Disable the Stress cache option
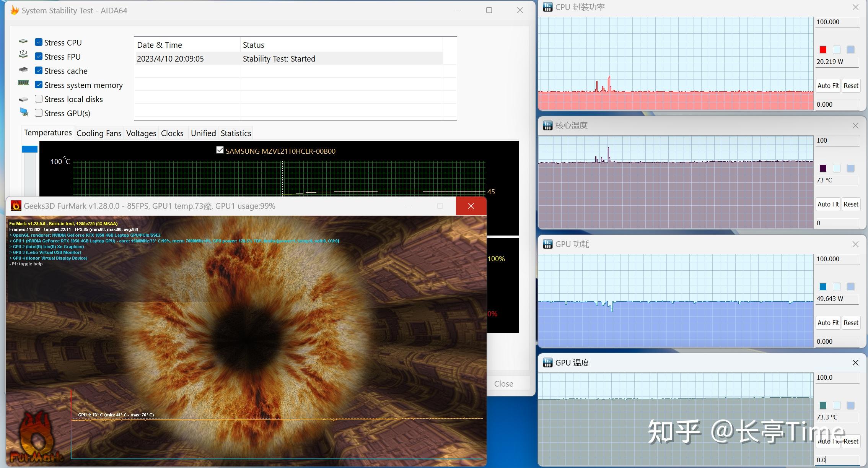Viewport: 868px width, 468px height. [39, 70]
